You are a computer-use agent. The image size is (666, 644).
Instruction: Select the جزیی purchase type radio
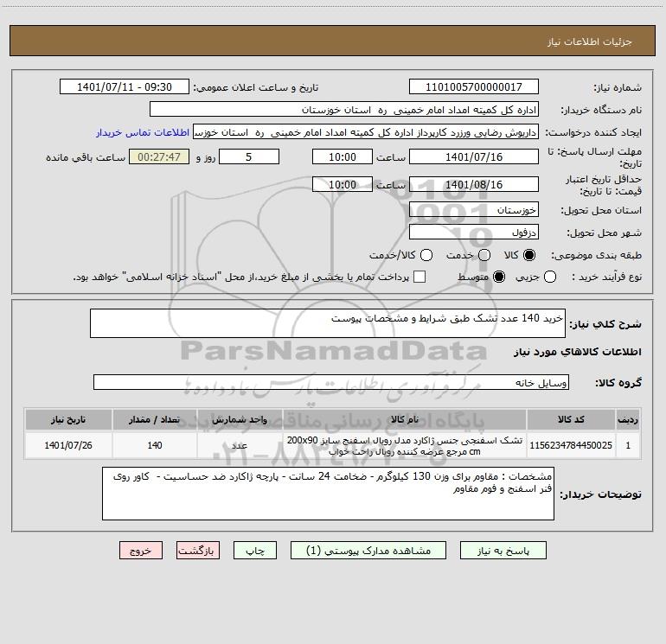(x=549, y=277)
